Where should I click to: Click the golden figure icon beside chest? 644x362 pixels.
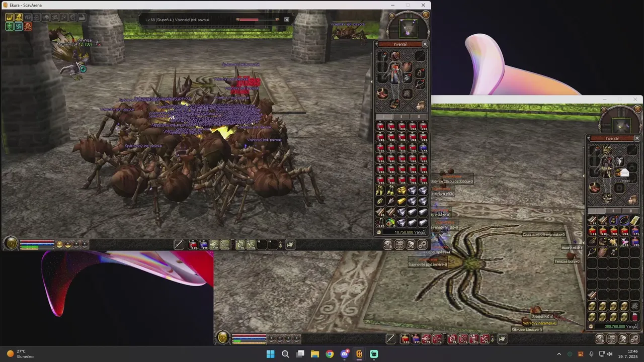(x=19, y=17)
